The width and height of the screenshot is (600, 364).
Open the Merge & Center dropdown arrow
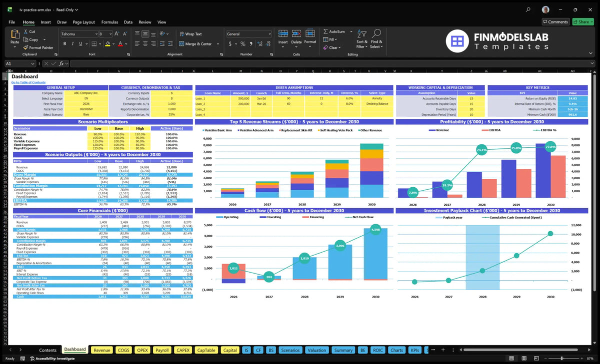[216, 44]
